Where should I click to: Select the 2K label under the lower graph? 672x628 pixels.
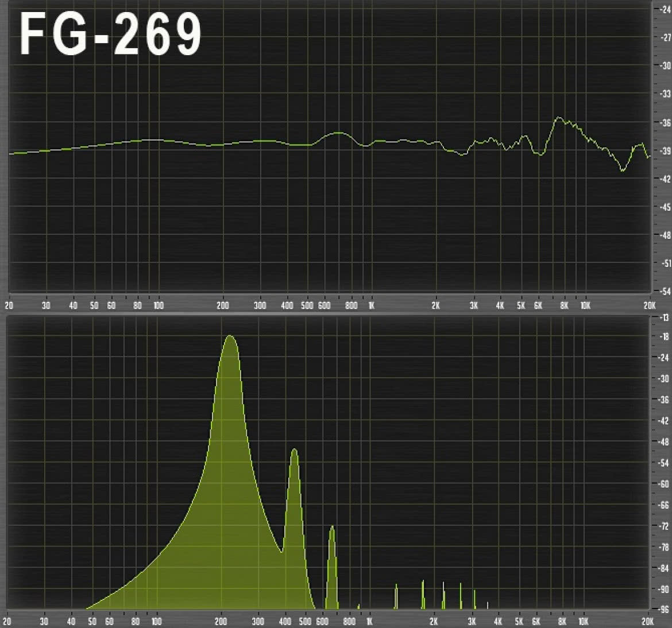(x=434, y=622)
